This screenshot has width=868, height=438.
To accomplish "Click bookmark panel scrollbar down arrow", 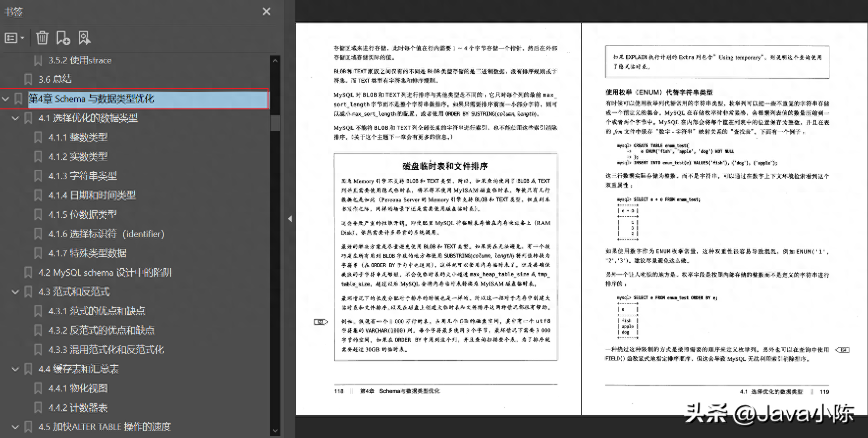I will tap(275, 431).
